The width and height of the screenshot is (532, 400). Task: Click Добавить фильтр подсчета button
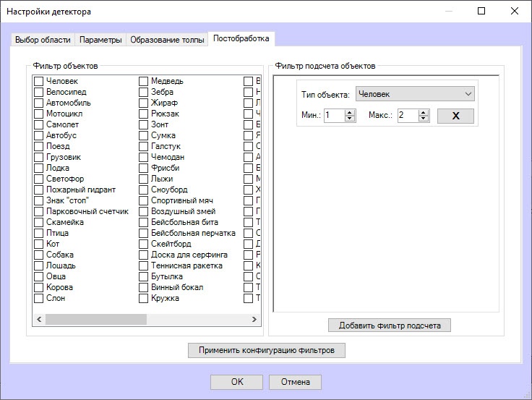click(390, 325)
